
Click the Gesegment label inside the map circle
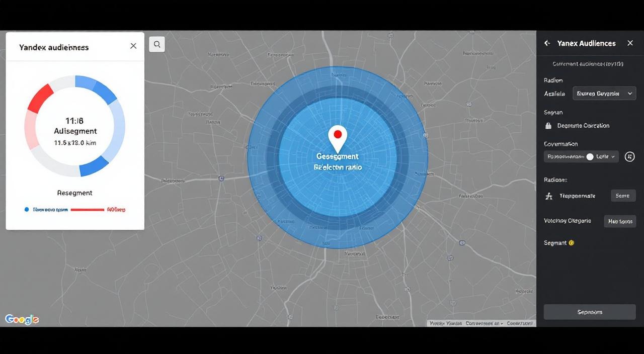click(x=338, y=156)
